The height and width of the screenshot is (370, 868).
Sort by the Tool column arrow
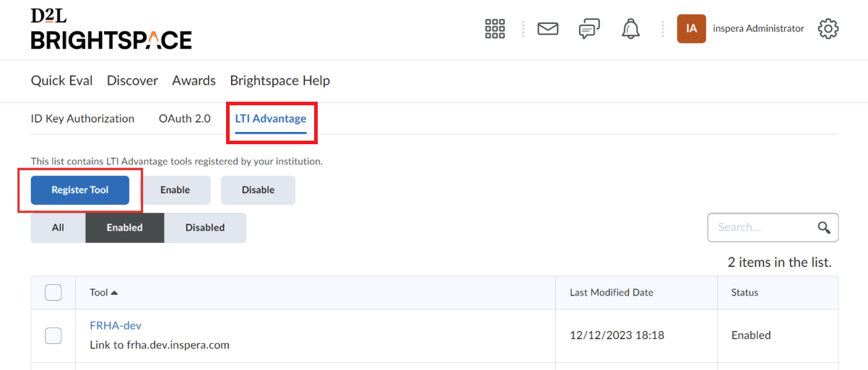pyautogui.click(x=114, y=293)
